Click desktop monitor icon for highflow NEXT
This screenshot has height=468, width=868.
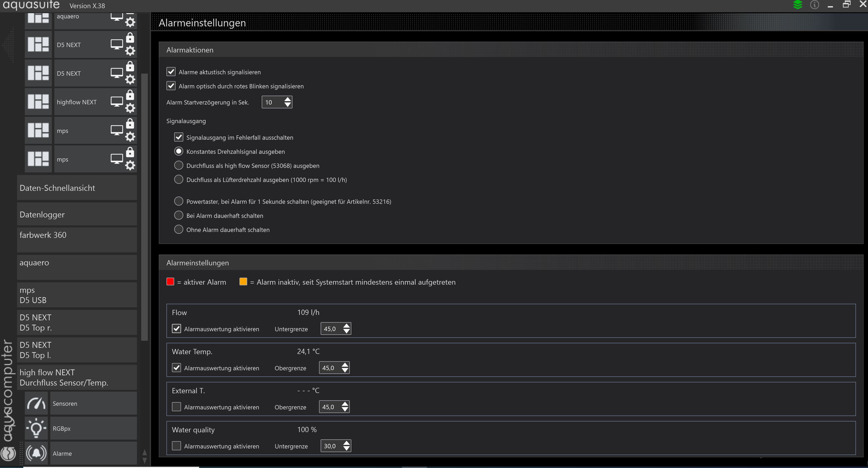[117, 102]
